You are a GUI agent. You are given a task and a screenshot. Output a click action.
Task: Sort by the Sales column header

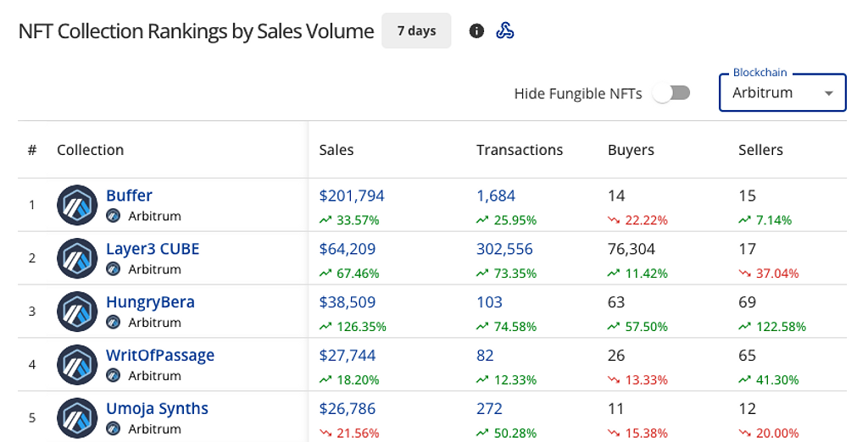coord(337,150)
